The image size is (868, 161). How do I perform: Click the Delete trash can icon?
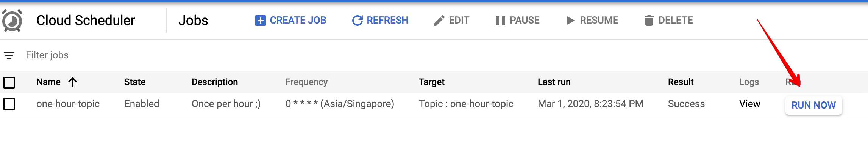tap(649, 21)
